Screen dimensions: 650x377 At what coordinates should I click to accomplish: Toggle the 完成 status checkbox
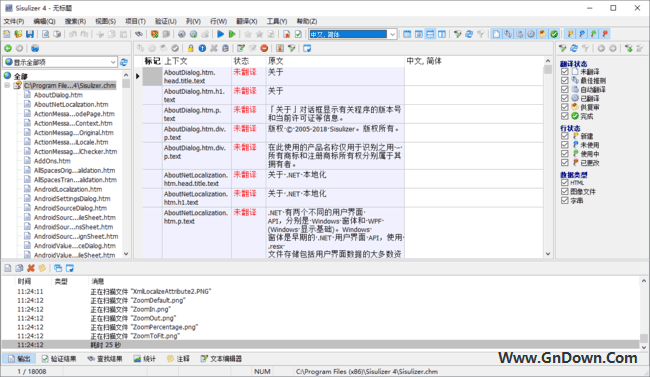point(565,116)
